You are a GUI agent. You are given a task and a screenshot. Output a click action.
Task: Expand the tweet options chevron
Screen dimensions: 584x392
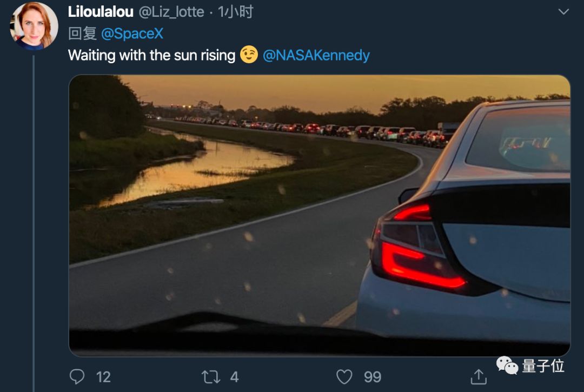(x=563, y=11)
